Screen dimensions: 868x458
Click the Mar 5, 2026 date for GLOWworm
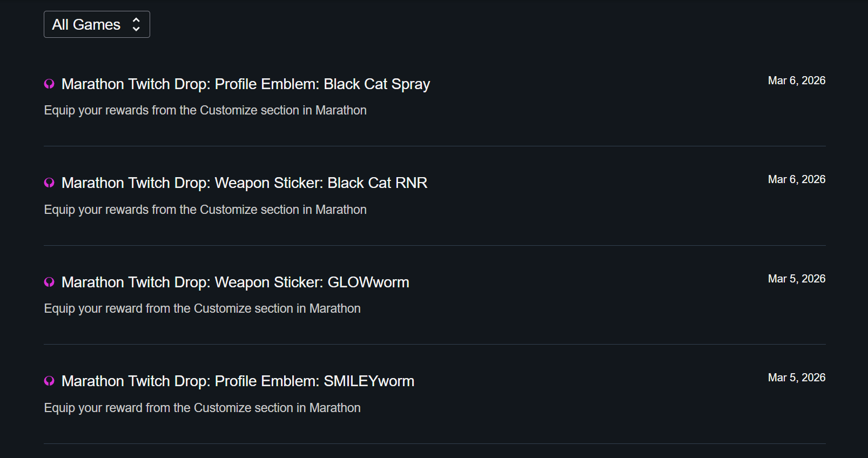click(796, 279)
